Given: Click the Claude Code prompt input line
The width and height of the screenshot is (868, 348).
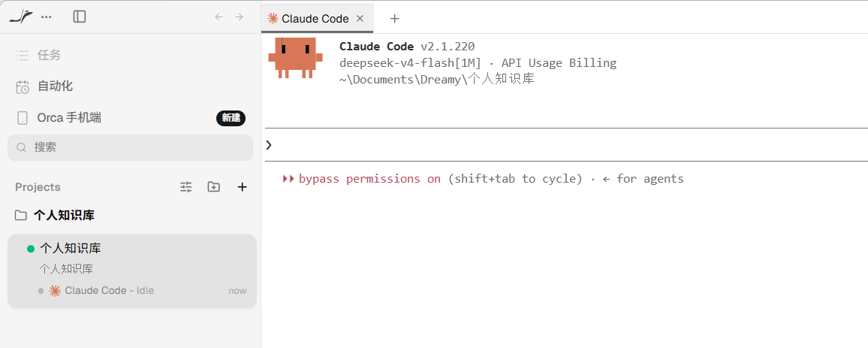Looking at the screenshot, I should click(566, 145).
